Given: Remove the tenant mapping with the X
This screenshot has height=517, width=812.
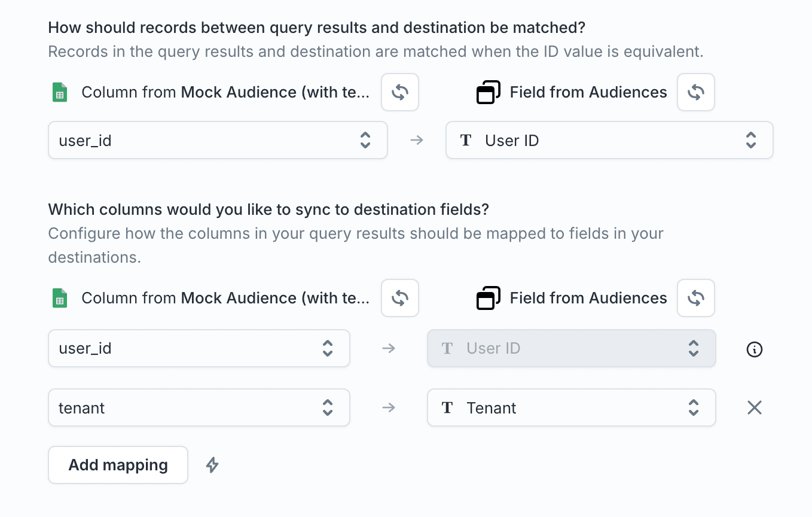Looking at the screenshot, I should tap(754, 407).
